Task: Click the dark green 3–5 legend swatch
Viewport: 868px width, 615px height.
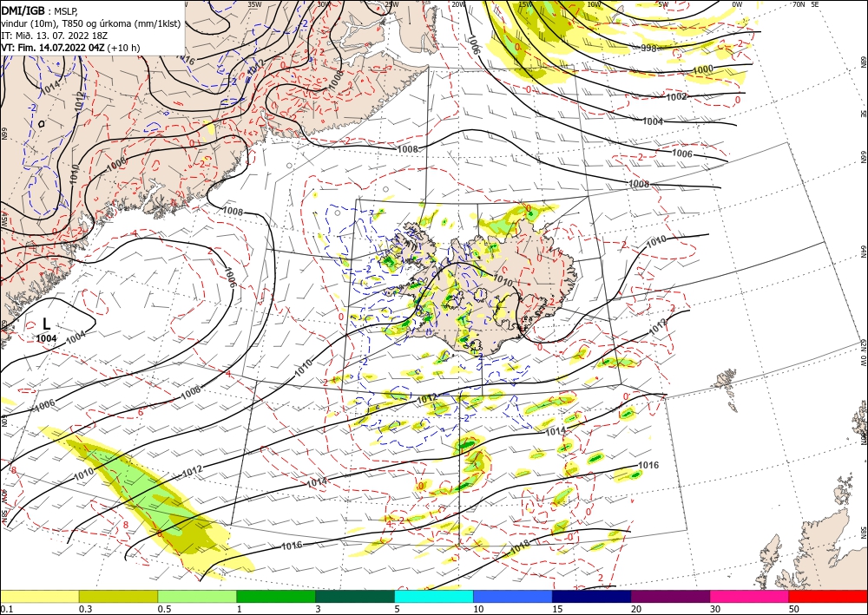Action: click(355, 596)
